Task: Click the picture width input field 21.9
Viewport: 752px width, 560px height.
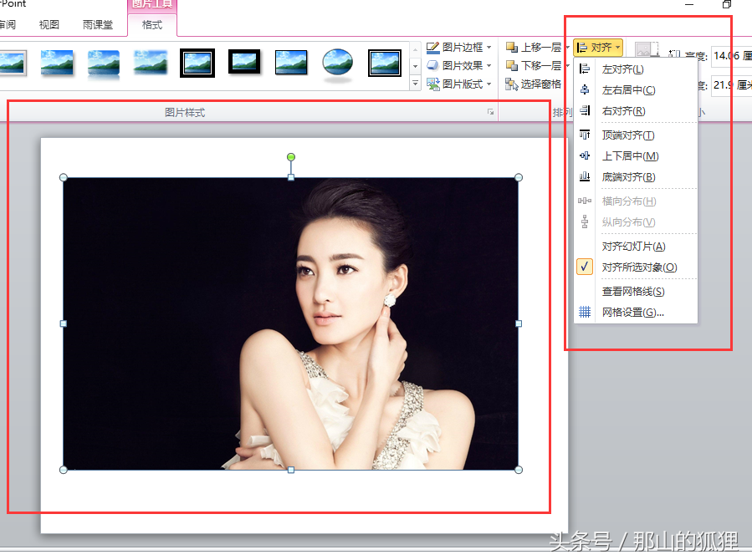Action: [x=731, y=85]
